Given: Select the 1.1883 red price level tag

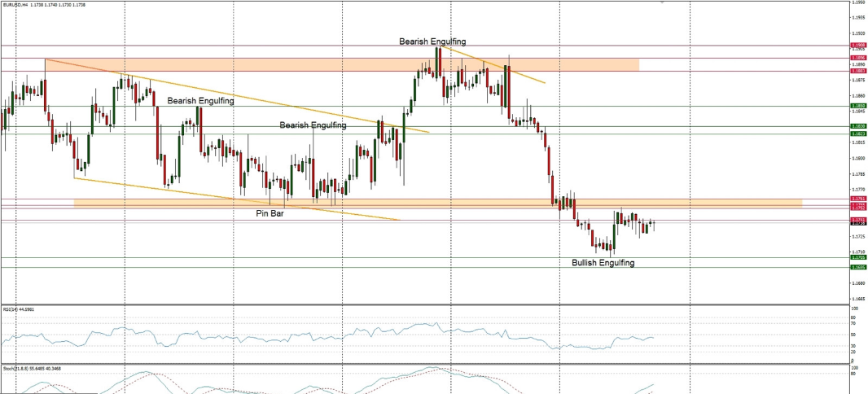Looking at the screenshot, I should click(857, 71).
